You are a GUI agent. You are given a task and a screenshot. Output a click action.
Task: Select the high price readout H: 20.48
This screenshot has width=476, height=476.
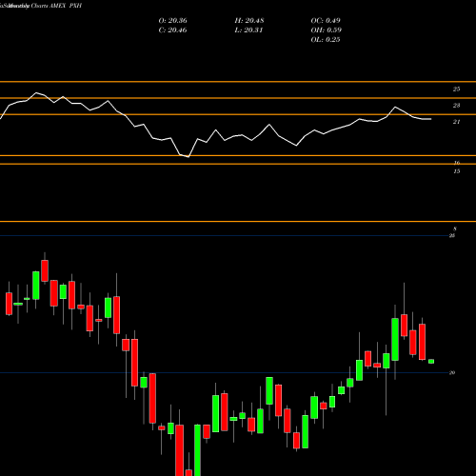point(249,21)
